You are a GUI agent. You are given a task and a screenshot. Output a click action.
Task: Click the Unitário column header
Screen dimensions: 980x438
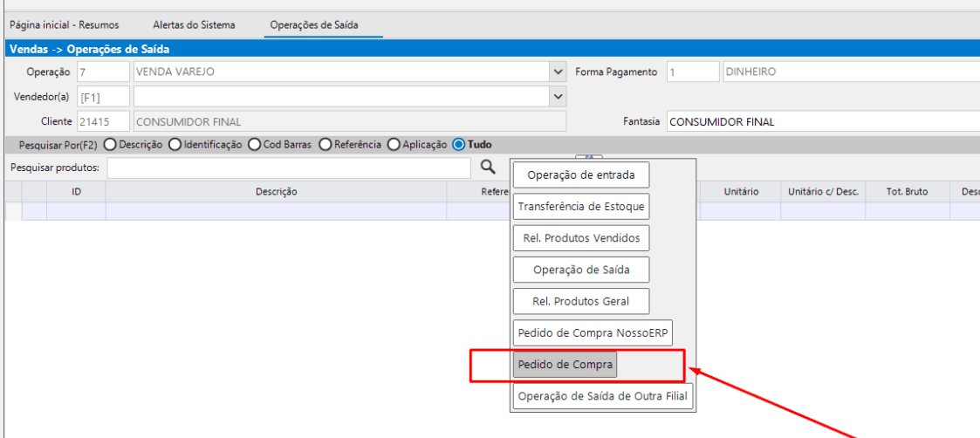(741, 192)
